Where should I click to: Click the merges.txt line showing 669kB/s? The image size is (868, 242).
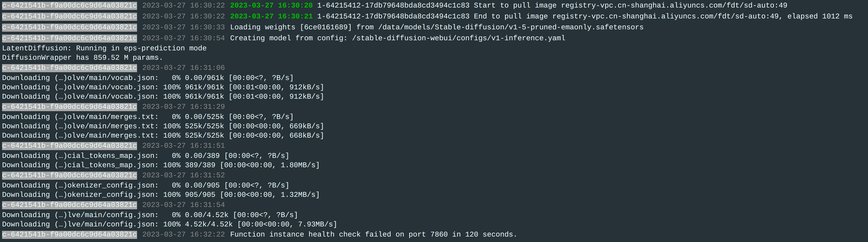(163, 126)
